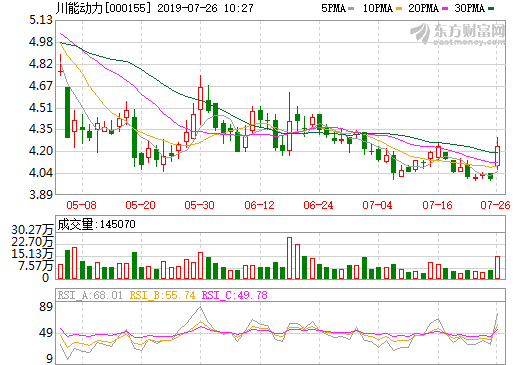520x365 pixels.
Task: Select the 20PMA legend label
Action: [x=423, y=8]
